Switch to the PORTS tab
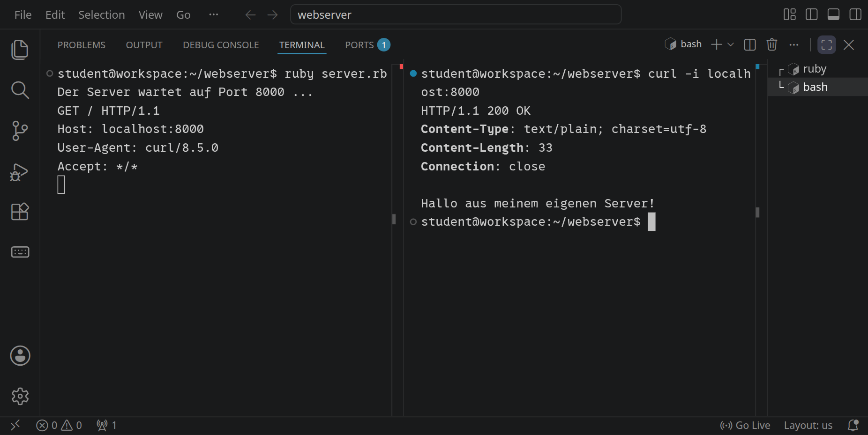868x435 pixels. point(367,45)
